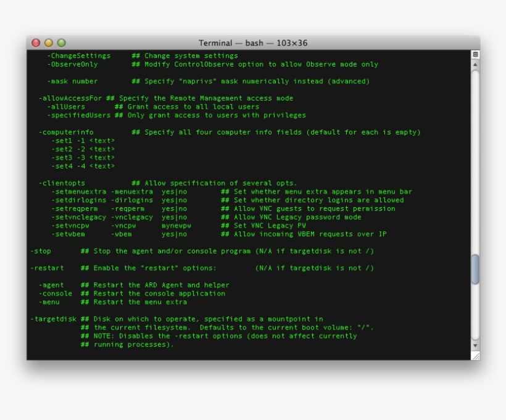Viewport: 506px width, 420px height.
Task: Click the '-mask number' line
Action: point(73,81)
